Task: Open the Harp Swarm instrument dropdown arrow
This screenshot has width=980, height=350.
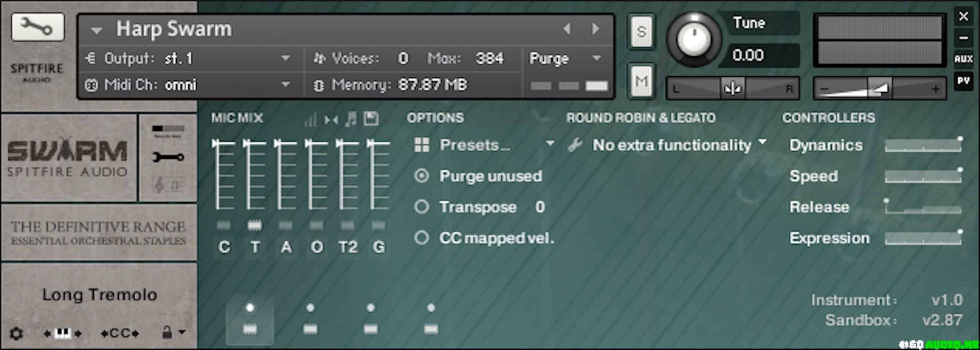Action: [97, 30]
